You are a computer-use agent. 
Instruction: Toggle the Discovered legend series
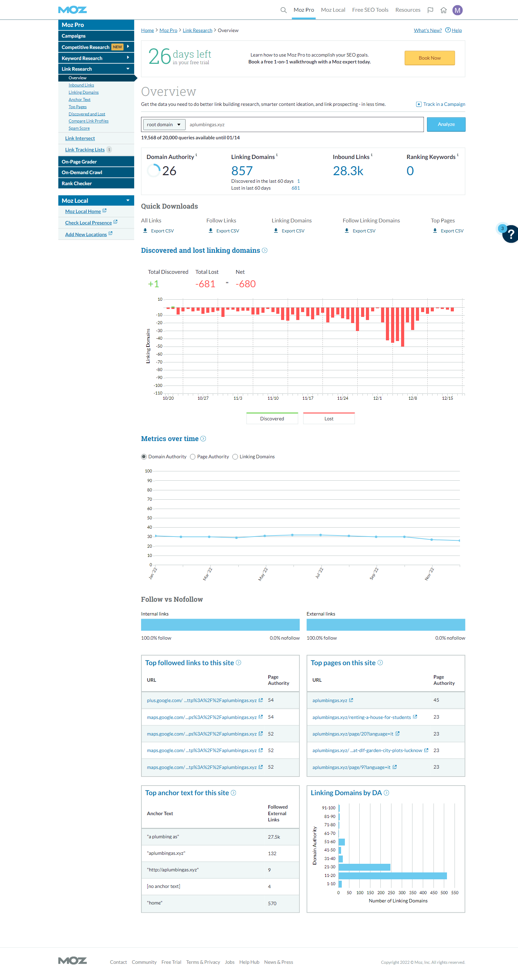click(272, 418)
